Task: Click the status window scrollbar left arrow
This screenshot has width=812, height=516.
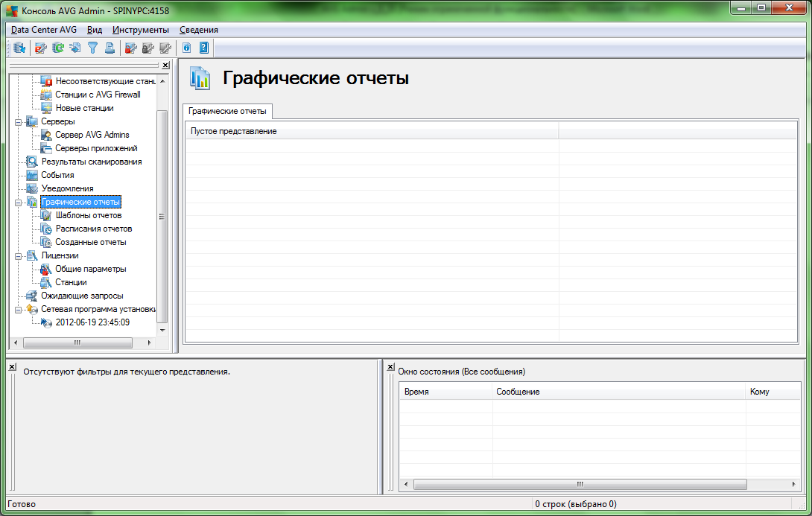Action: pos(406,485)
